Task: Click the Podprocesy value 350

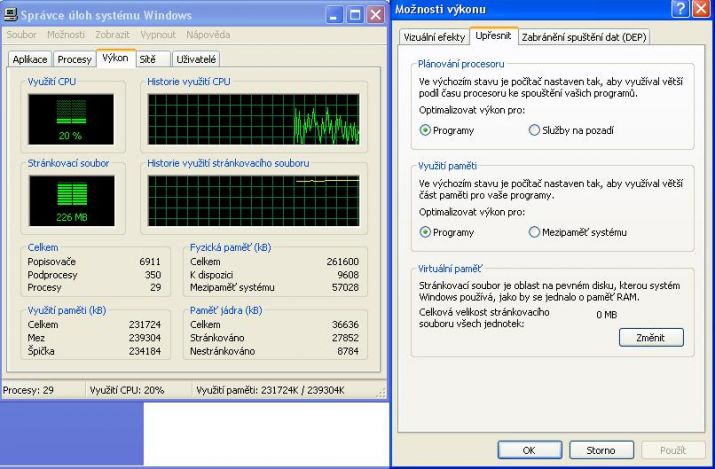Action: pos(153,275)
